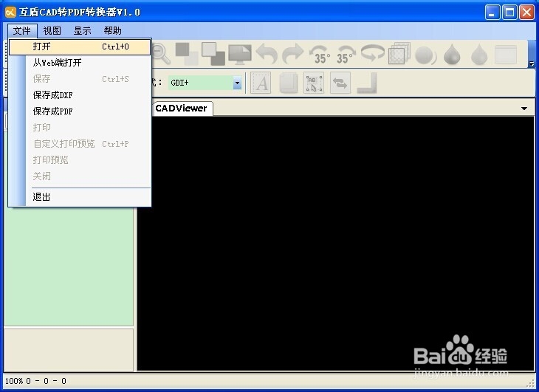Choose 从Web端打开 menu item
This screenshot has width=539, height=392.
pyautogui.click(x=80, y=63)
